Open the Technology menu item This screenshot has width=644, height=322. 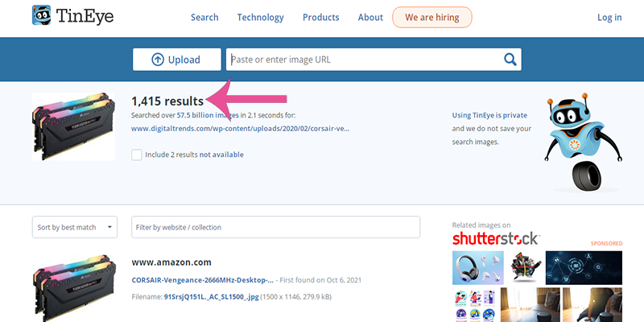click(x=261, y=18)
